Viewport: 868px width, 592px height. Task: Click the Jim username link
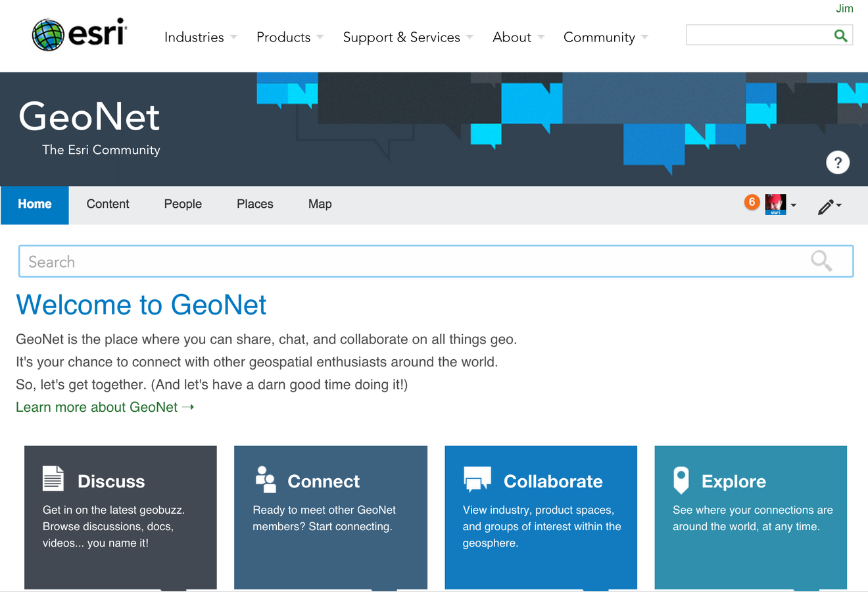point(844,9)
